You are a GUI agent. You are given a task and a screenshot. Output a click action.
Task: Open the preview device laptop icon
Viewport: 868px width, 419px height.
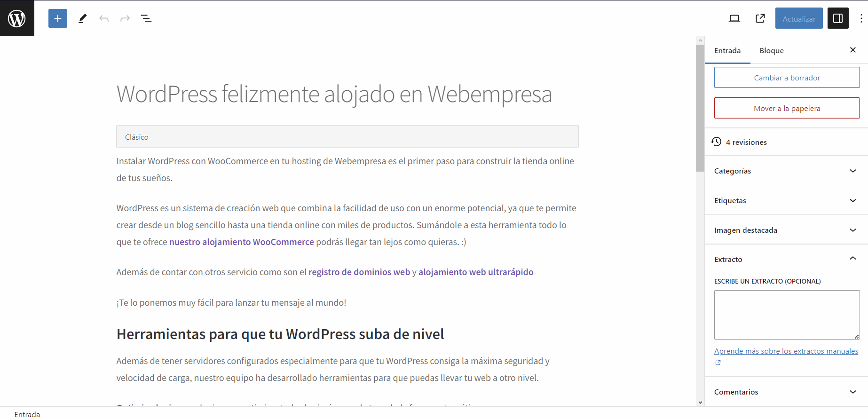click(x=734, y=18)
